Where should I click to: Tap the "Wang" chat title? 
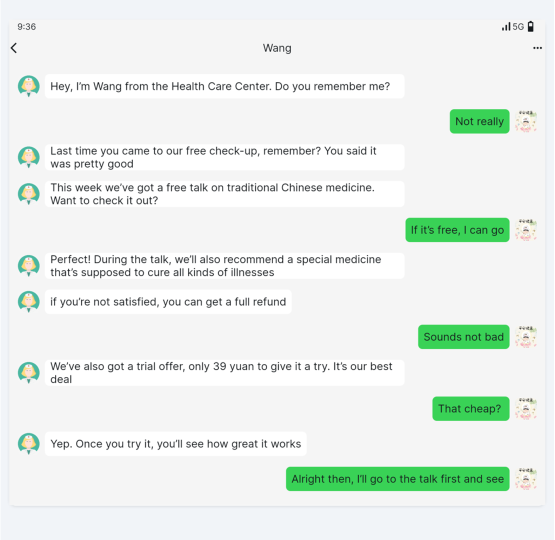(x=277, y=48)
